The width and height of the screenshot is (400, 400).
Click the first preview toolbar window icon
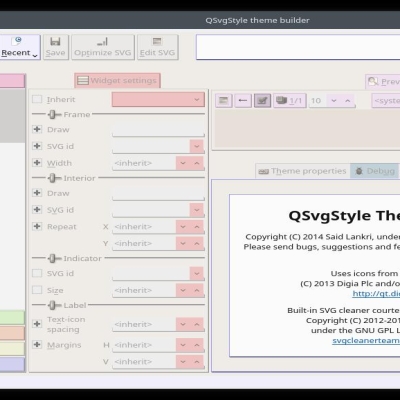click(x=224, y=100)
